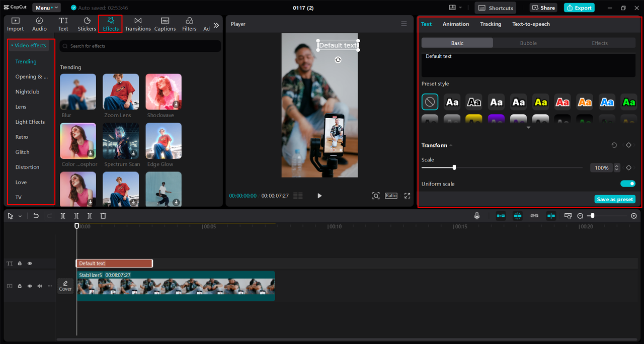Open the Filters tab
Screen dimensions: 644x344
coord(189,24)
